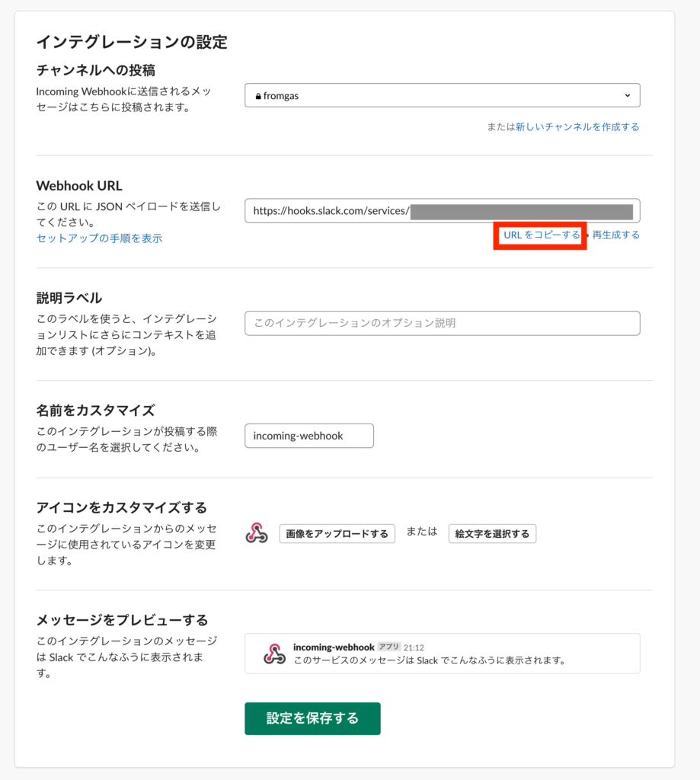Click the 絵文字を選択する button
Image resolution: width=700 pixels, height=780 pixels.
click(x=492, y=534)
